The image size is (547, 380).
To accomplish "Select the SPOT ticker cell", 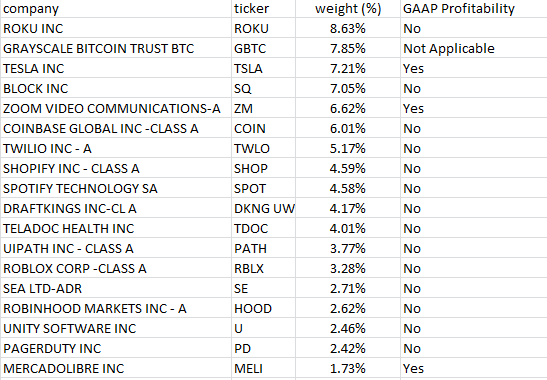I will pyautogui.click(x=263, y=188).
